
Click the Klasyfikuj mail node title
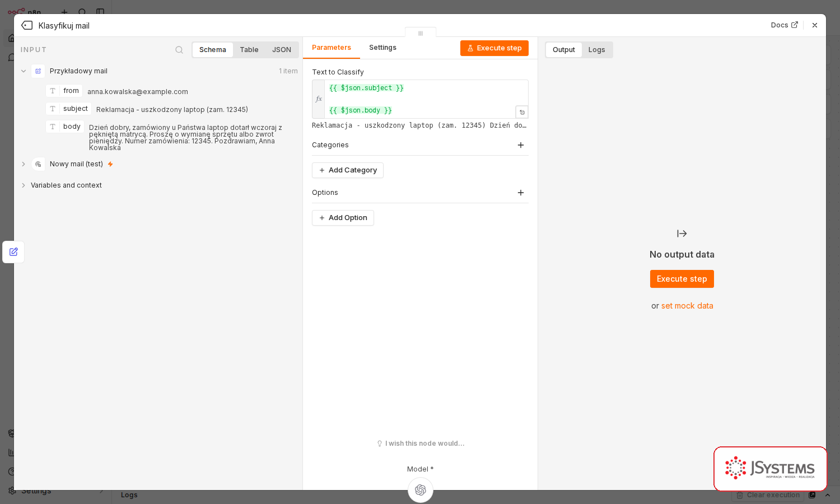pos(64,26)
